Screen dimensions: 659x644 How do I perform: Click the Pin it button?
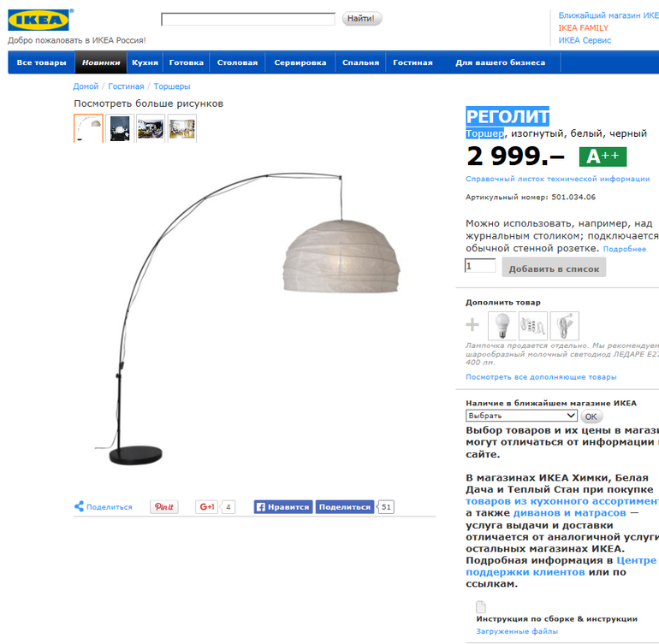[164, 506]
